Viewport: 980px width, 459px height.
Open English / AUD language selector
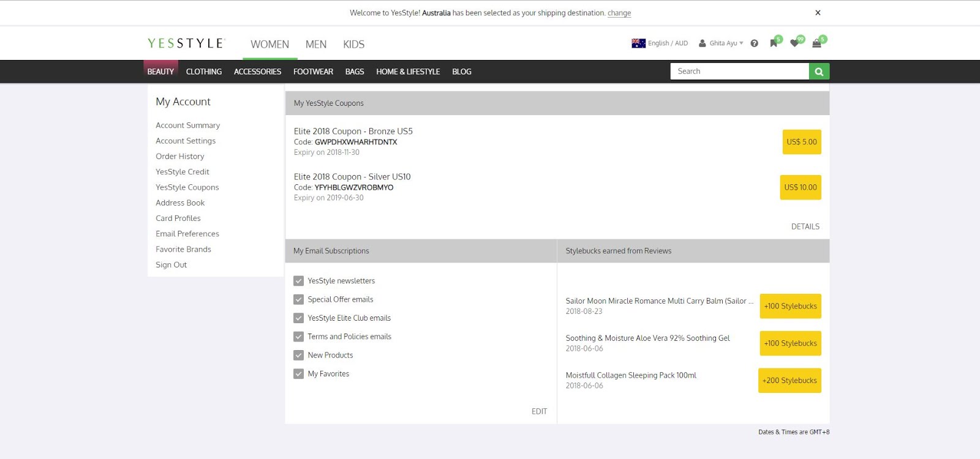668,43
